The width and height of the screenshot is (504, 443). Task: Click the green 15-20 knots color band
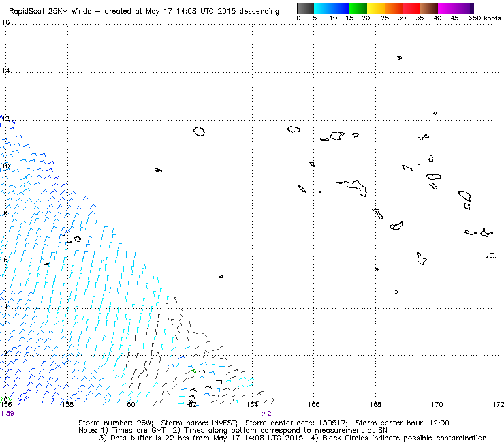(x=358, y=8)
